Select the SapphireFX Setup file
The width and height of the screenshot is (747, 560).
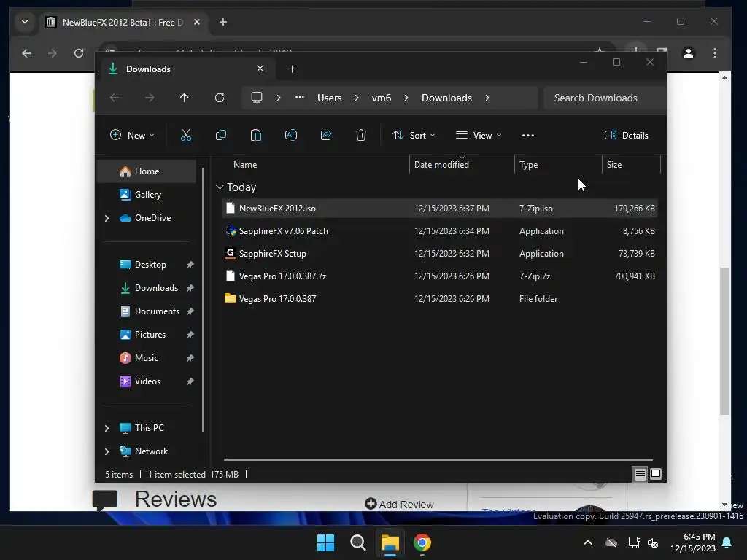tap(440, 253)
